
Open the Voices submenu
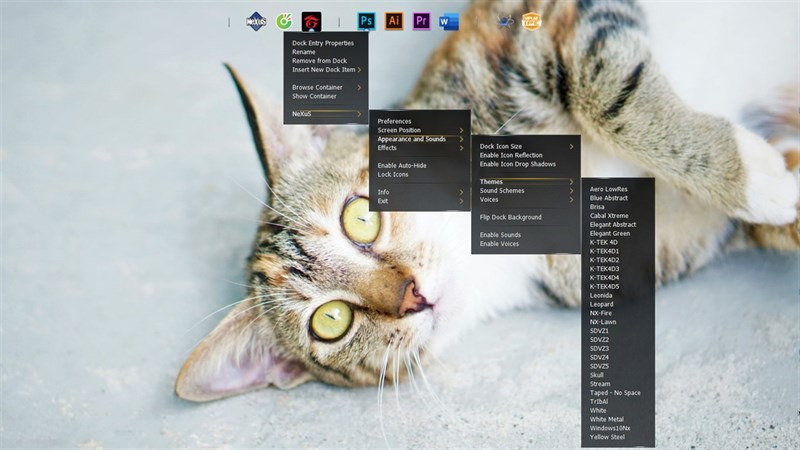526,199
